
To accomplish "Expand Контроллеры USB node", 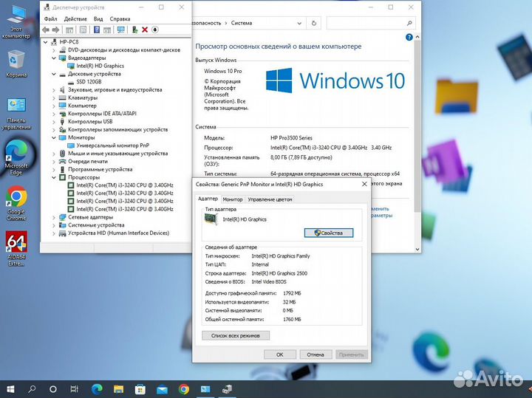I will coord(54,122).
